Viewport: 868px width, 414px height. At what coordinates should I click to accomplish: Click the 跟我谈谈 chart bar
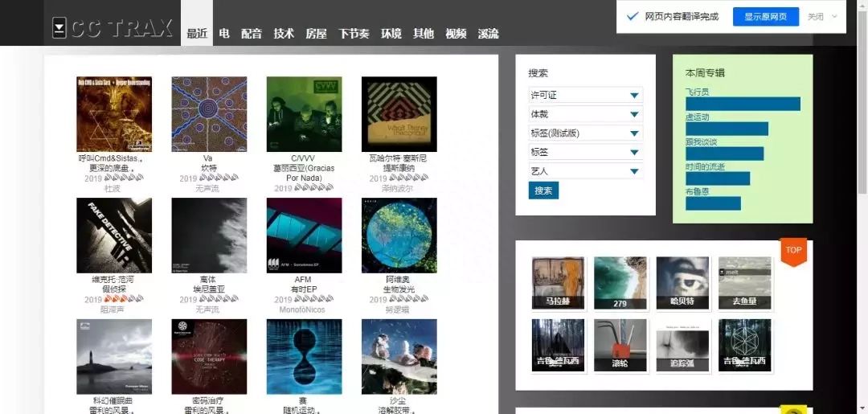(725, 154)
